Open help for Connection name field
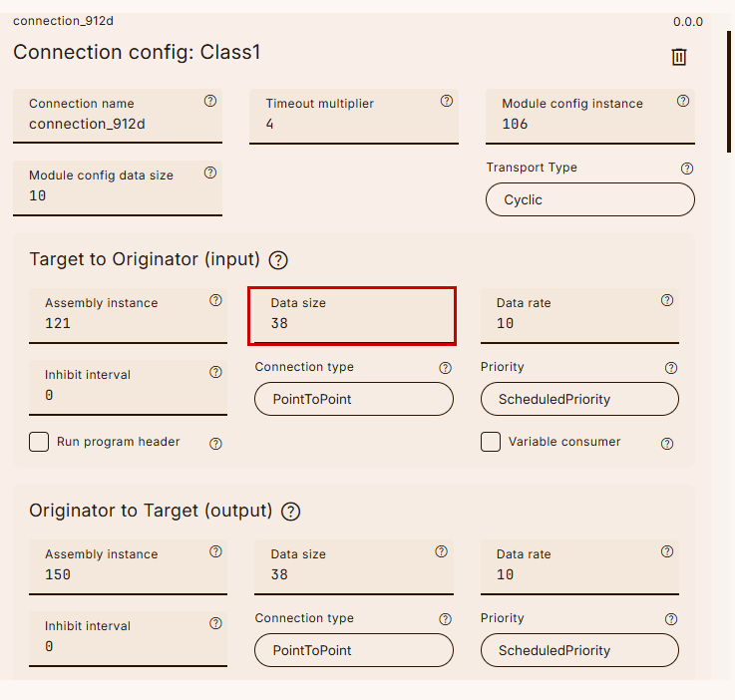This screenshot has width=735, height=700. click(x=210, y=101)
